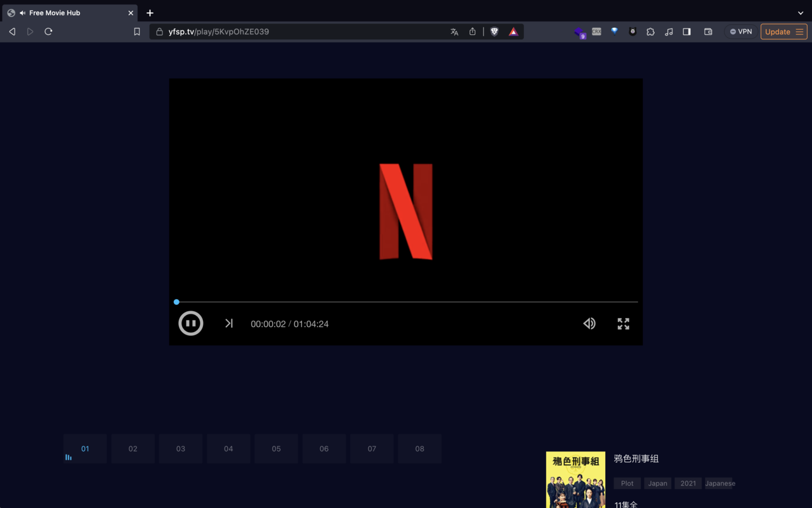Toggle the VPN button

740,32
